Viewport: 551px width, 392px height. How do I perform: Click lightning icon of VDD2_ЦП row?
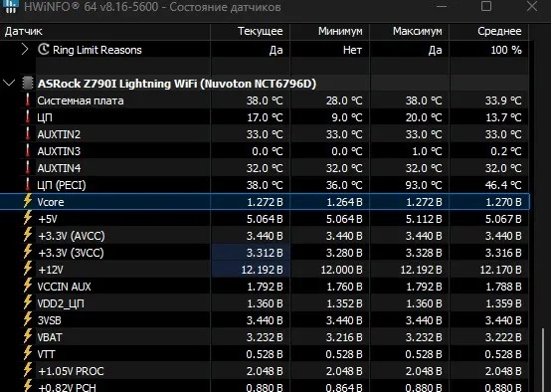[x=28, y=302]
